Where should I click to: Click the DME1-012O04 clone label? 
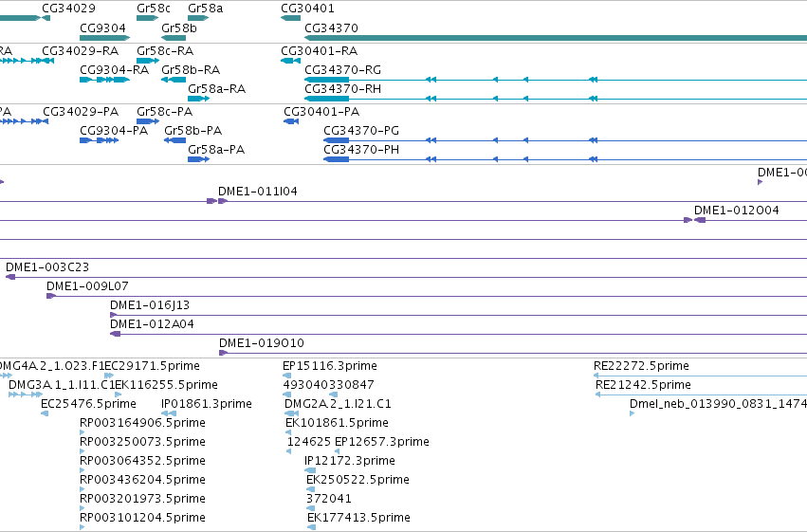coord(737,211)
